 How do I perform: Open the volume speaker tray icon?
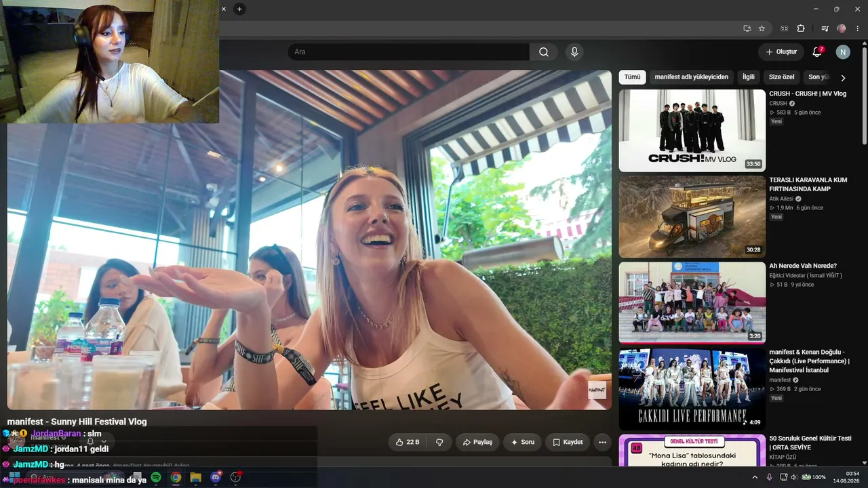793,477
